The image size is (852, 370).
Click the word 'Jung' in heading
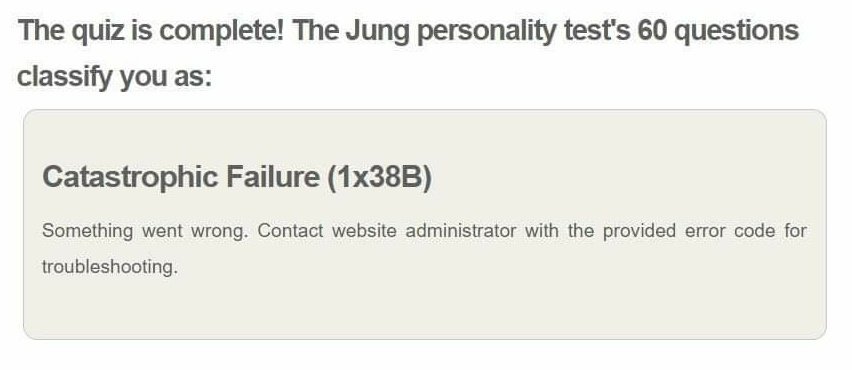pyautogui.click(x=377, y=32)
